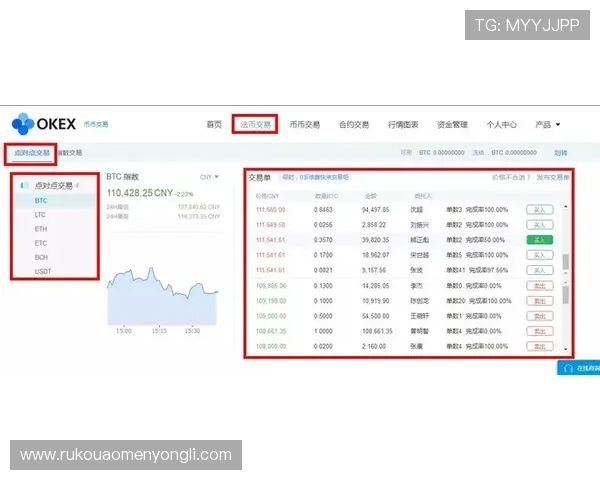This screenshot has height=480, width=600.
Task: Click 卖出 for the 2,160.00 order
Action: tap(540, 346)
